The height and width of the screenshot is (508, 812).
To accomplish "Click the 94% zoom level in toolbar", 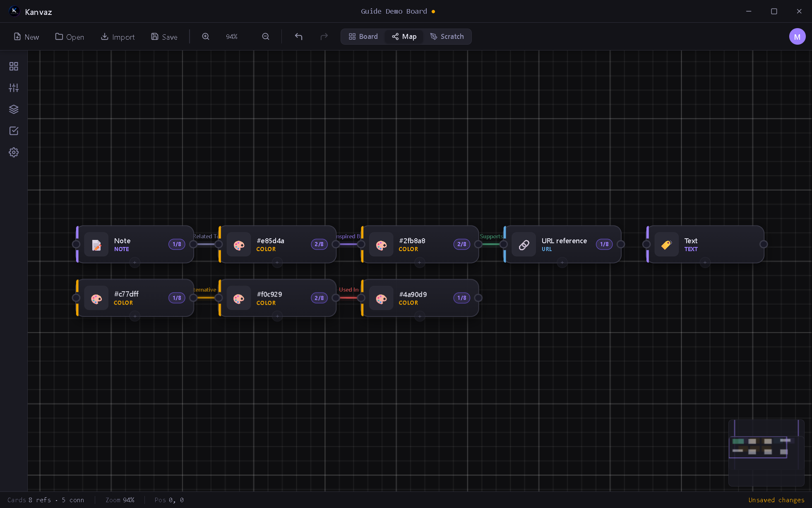I will (232, 37).
